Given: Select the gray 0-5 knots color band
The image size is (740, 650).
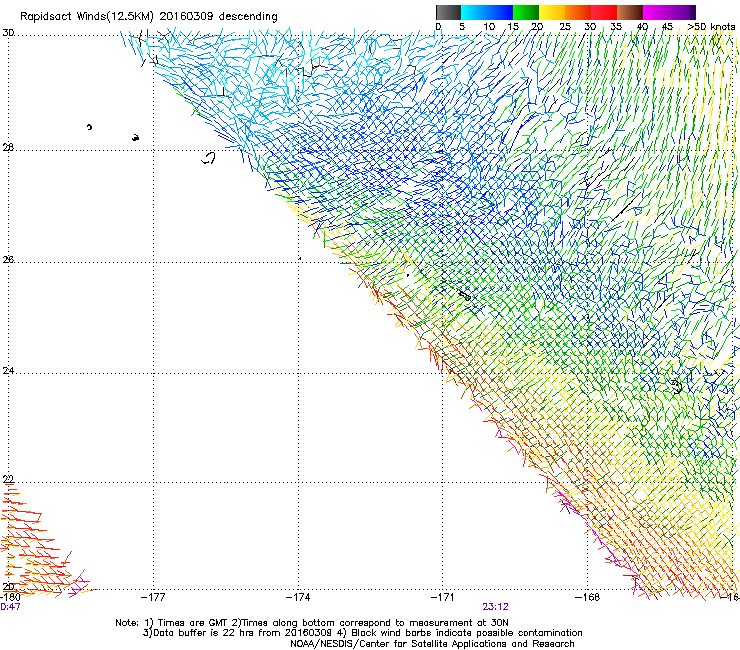Looking at the screenshot, I should 448,12.
